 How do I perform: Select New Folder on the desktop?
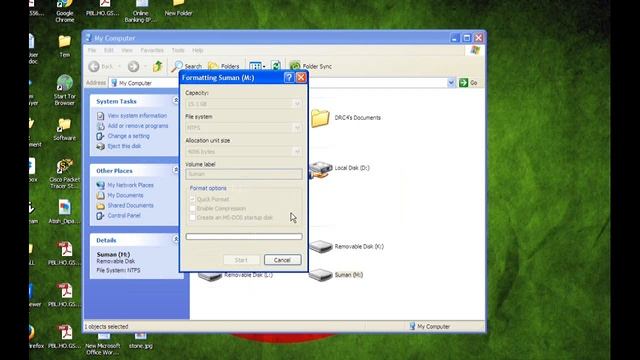coord(178,8)
